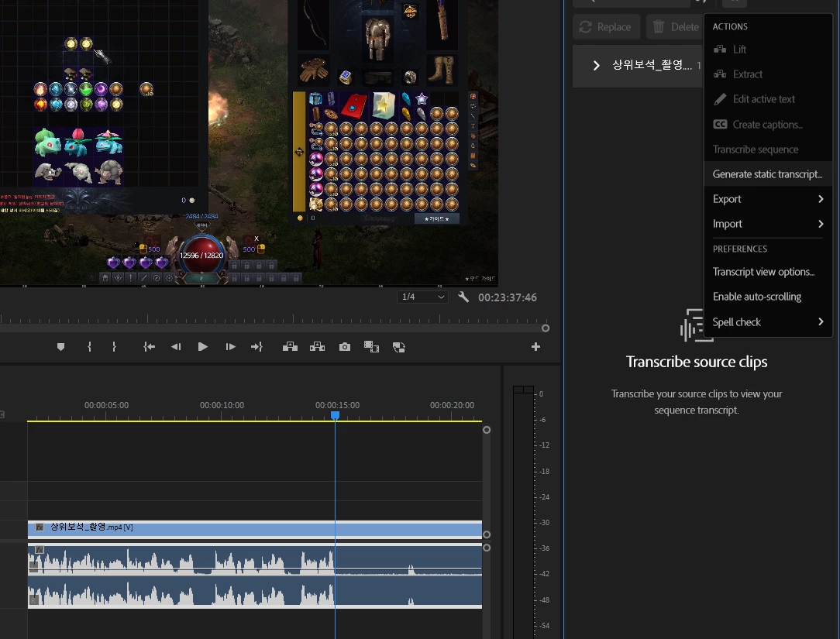
Task: Click the audio meter bars
Action: click(x=523, y=511)
